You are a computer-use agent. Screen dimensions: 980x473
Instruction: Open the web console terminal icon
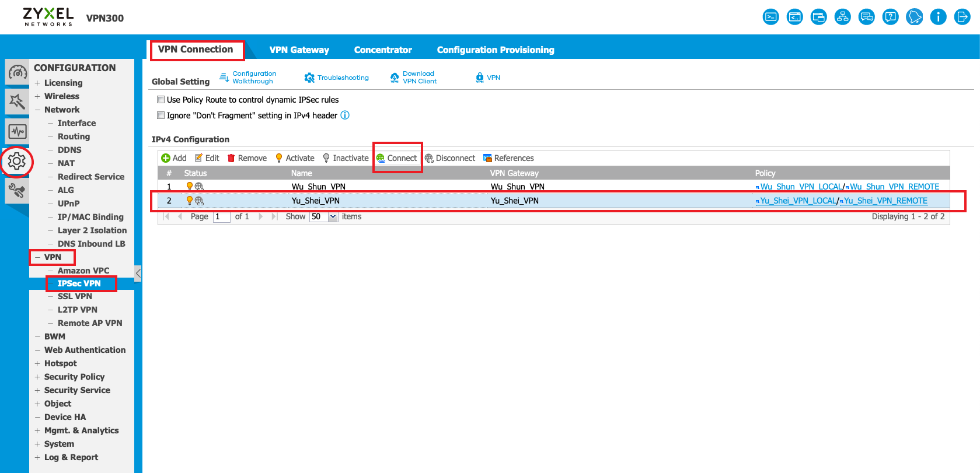pyautogui.click(x=770, y=17)
